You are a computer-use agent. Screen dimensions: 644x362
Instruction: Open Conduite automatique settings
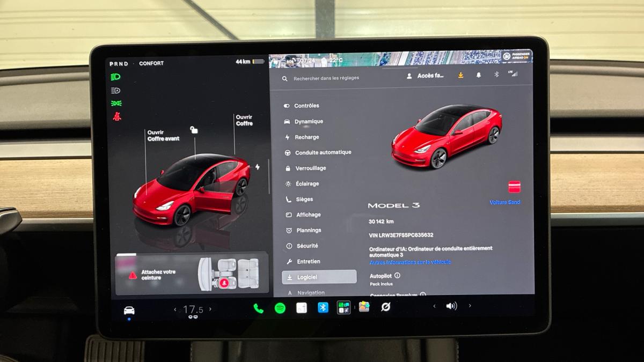coord(317,153)
